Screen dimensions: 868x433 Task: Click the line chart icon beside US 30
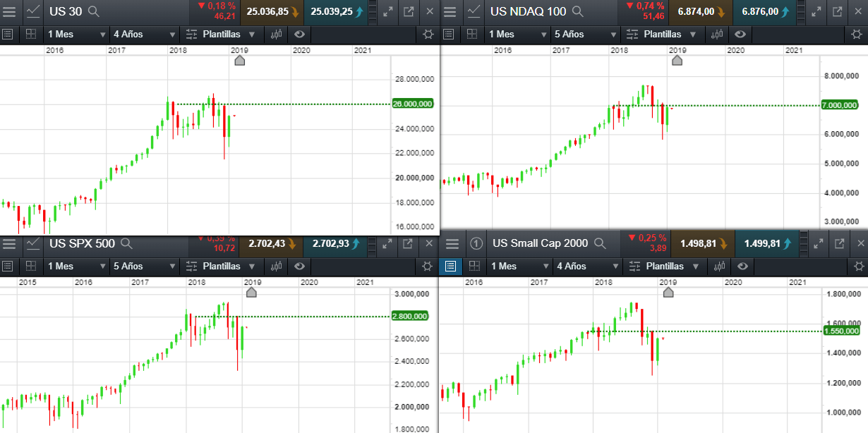pos(34,11)
